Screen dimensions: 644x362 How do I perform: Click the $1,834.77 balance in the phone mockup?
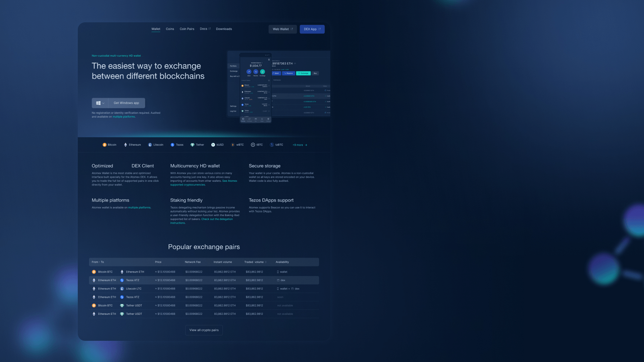[x=256, y=66]
